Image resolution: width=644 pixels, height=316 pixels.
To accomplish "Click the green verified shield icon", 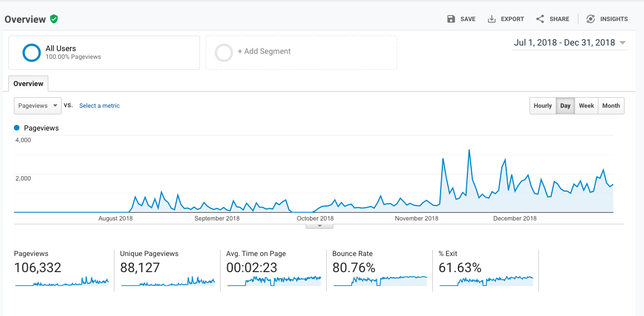I will click(54, 19).
